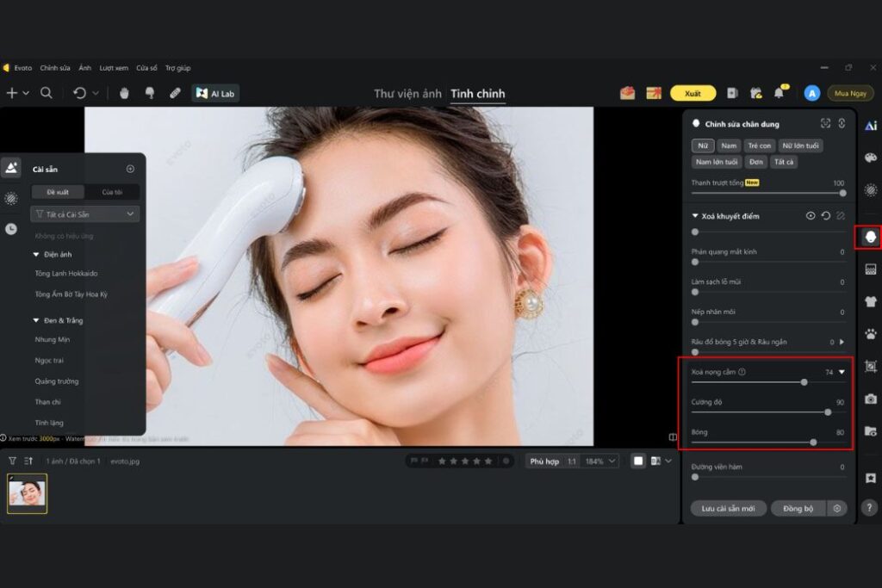Open the 184% zoom level dropdown
Screen dimensions: 882x588
600,461
